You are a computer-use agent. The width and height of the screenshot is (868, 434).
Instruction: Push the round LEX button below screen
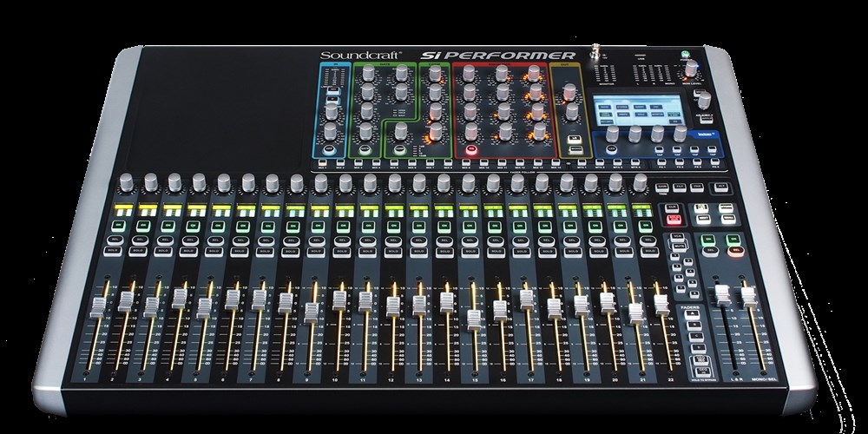pyautogui.click(x=612, y=149)
